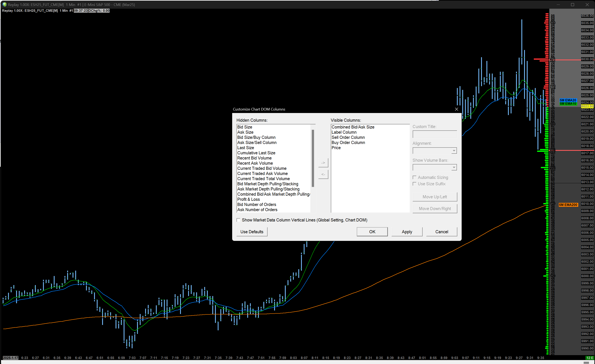Click the move-right arrow button
The image size is (595, 364).
coord(323,163)
